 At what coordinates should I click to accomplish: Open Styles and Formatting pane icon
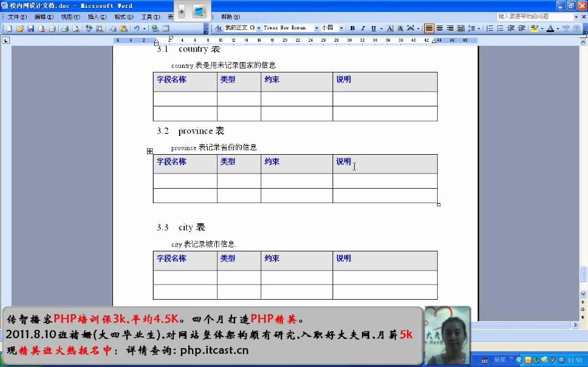coord(219,28)
